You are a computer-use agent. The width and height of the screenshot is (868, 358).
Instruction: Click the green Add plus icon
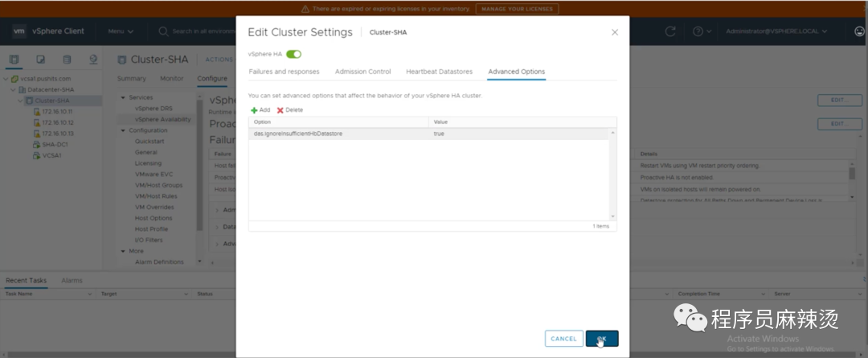(x=254, y=110)
